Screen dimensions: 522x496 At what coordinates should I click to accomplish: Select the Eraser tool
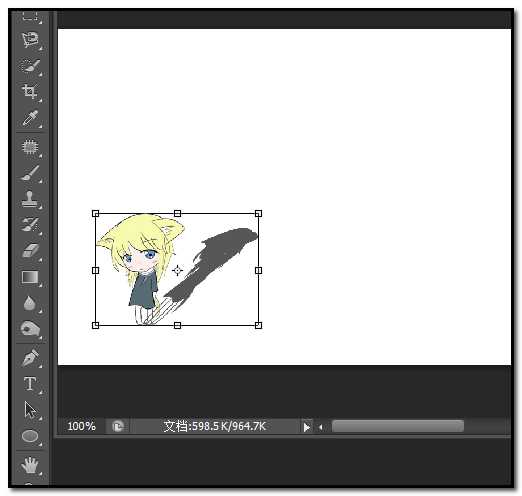30,250
